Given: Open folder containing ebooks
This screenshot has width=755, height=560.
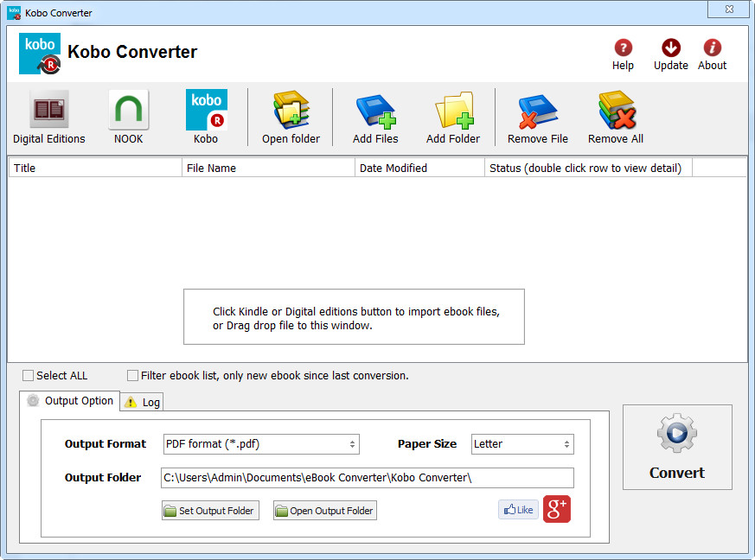Looking at the screenshot, I should (291, 117).
